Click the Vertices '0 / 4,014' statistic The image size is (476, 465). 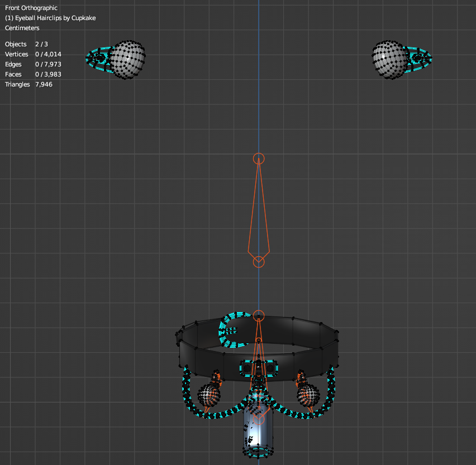tap(48, 54)
